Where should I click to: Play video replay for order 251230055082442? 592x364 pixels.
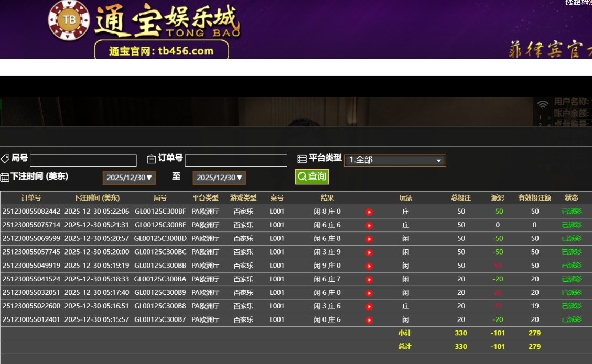[369, 212]
